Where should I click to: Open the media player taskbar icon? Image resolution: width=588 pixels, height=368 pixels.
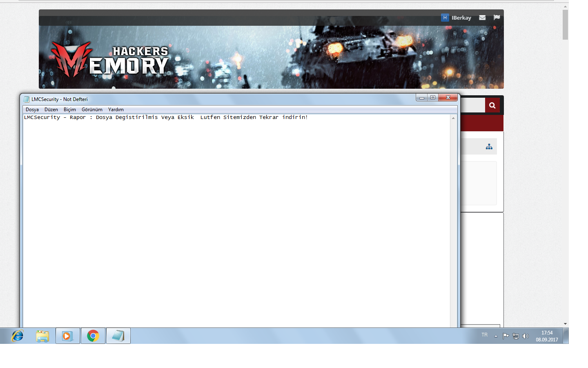68,336
